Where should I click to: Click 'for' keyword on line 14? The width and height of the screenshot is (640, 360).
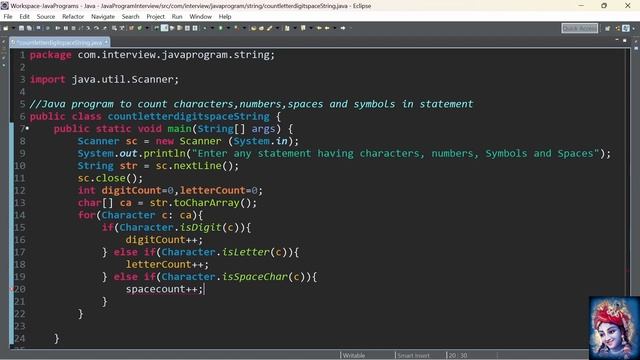pos(87,215)
